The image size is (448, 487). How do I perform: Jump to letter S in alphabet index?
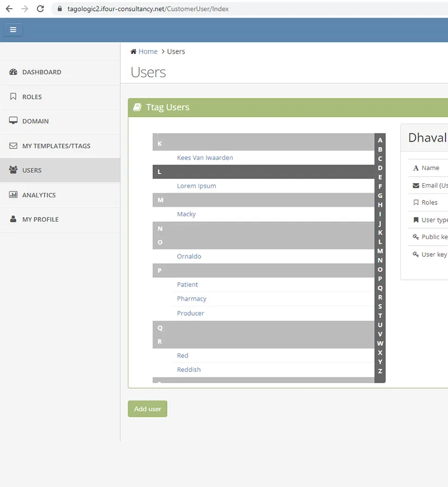point(380,307)
